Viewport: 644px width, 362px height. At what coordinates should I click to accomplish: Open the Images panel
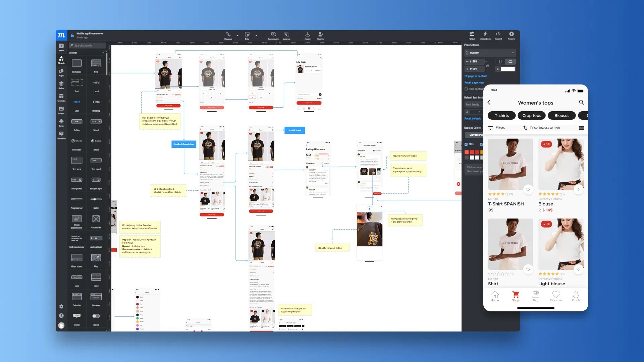61,111
